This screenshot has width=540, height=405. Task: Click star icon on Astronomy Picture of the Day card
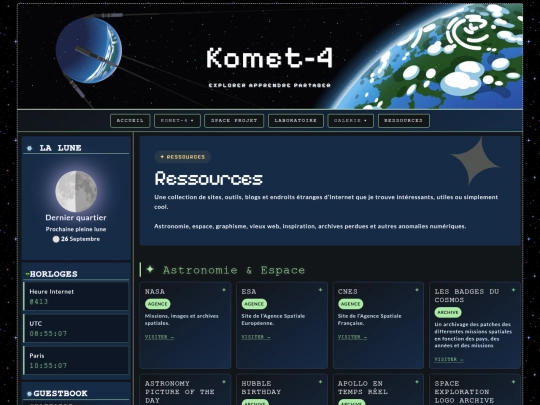click(224, 382)
